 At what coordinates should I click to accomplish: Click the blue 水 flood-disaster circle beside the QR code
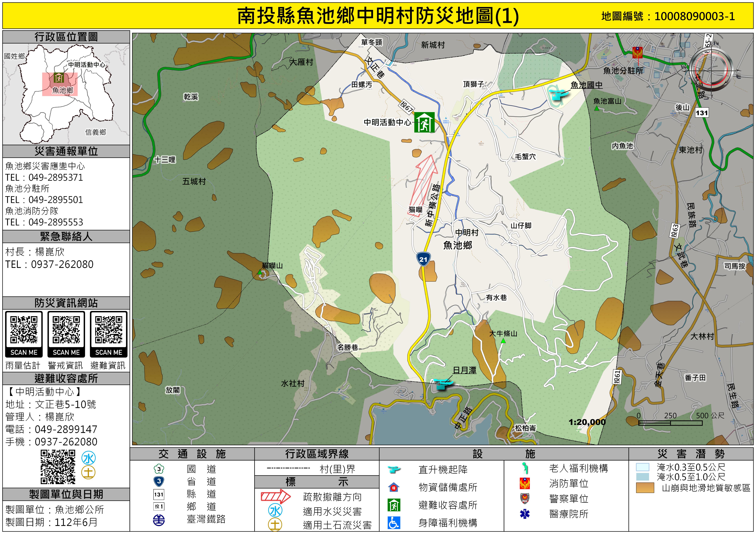click(89, 458)
